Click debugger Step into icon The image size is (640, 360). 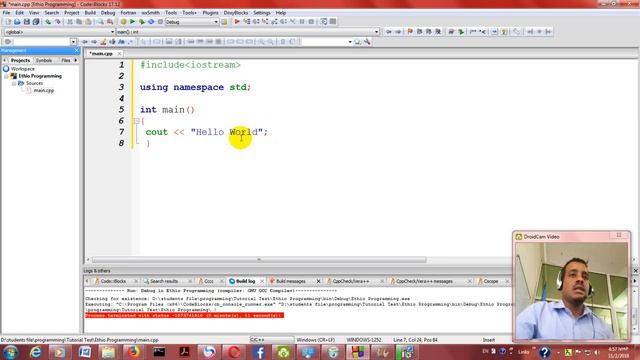(265, 22)
